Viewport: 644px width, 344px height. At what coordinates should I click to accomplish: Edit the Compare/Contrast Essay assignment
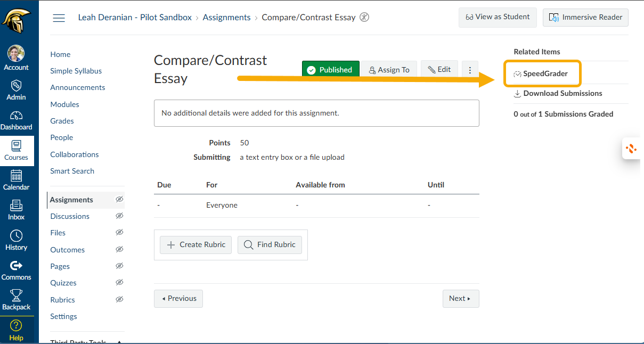[x=439, y=70]
